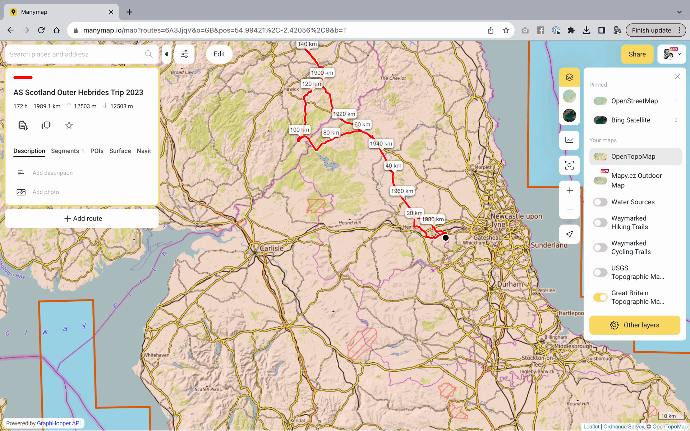Switch to the Segments tab

click(65, 151)
